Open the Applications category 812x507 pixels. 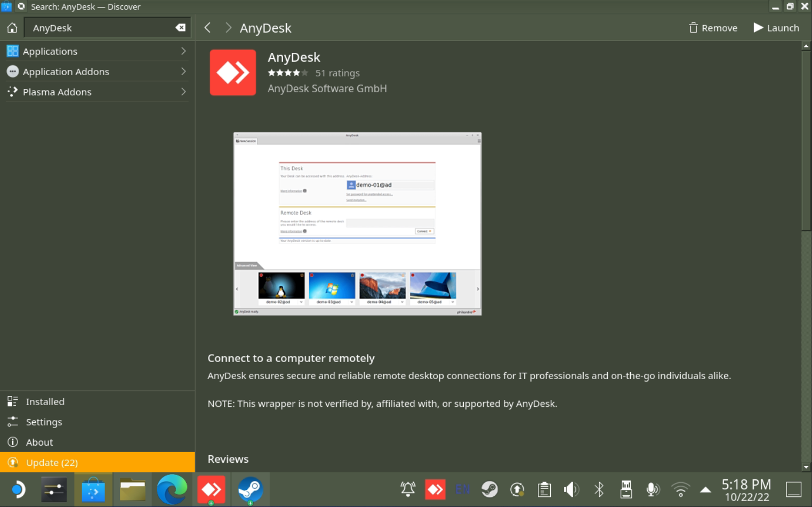click(98, 51)
